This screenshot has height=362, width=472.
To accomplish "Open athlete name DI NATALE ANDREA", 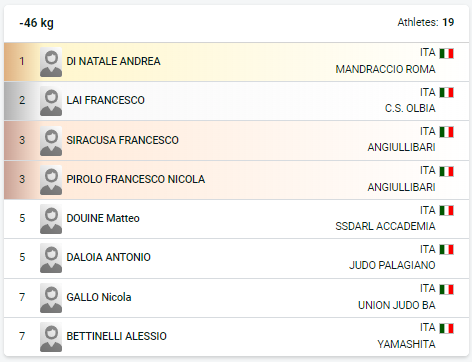I will pos(113,61).
